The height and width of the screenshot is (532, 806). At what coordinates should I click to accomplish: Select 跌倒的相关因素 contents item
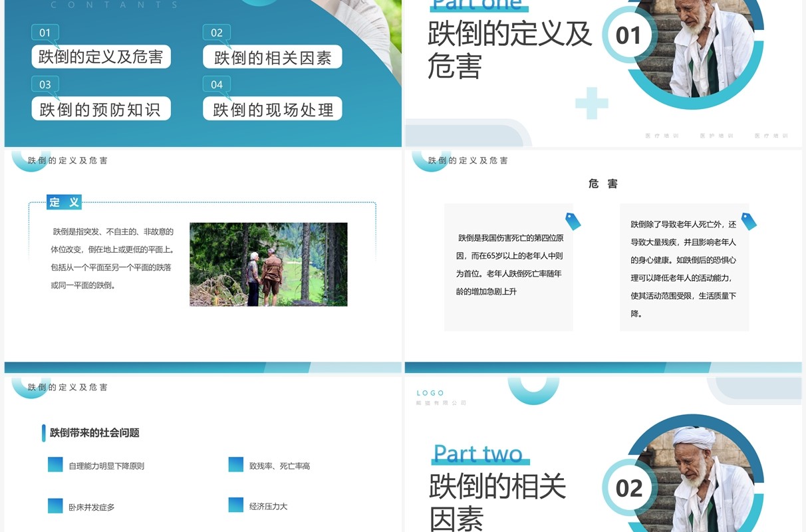[x=273, y=58]
